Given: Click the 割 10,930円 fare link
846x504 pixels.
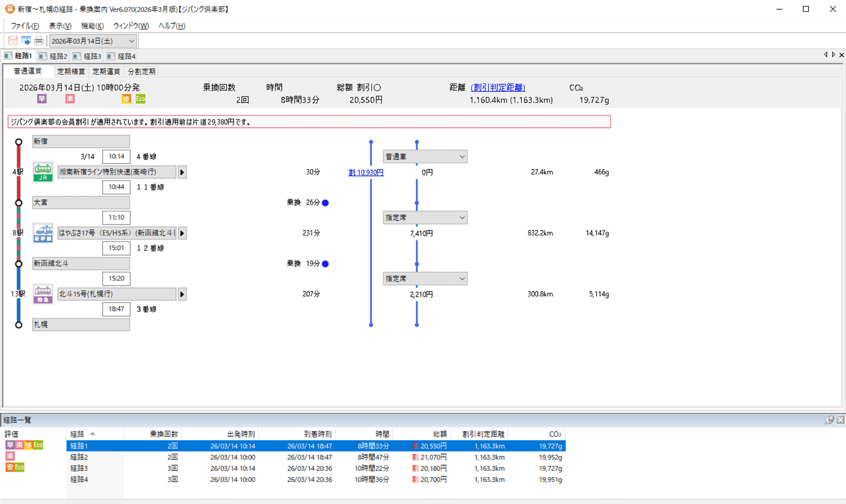Looking at the screenshot, I should 366,173.
